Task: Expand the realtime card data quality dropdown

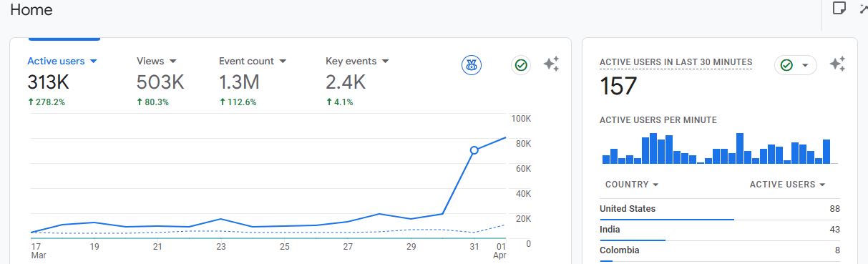Action: [796, 65]
